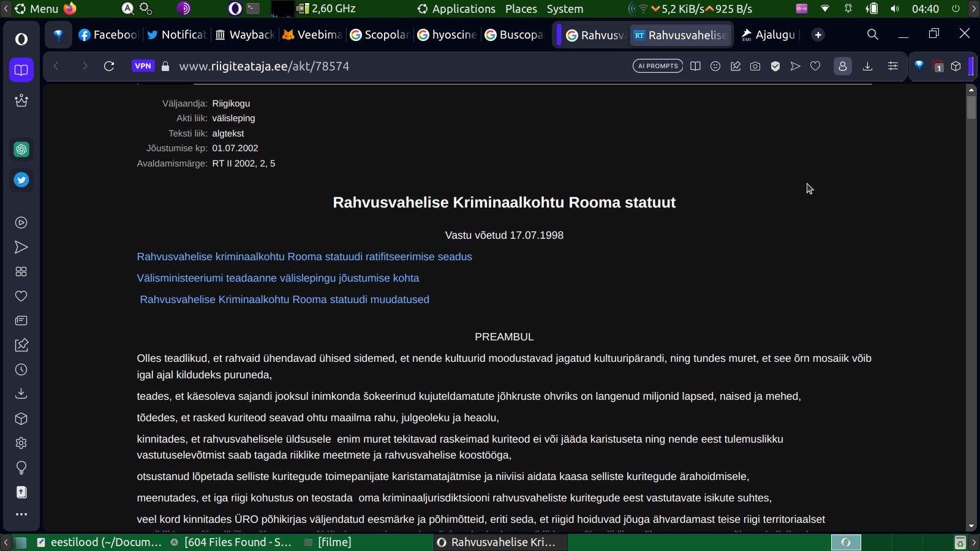
Task: Open Speed Dial grid from the sidebar
Action: (21, 272)
